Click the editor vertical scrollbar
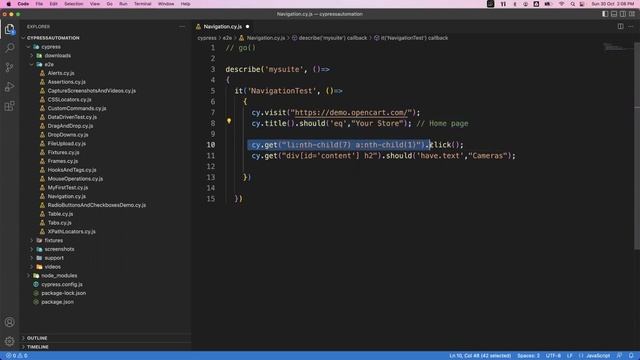The image size is (640, 360). [x=637, y=145]
